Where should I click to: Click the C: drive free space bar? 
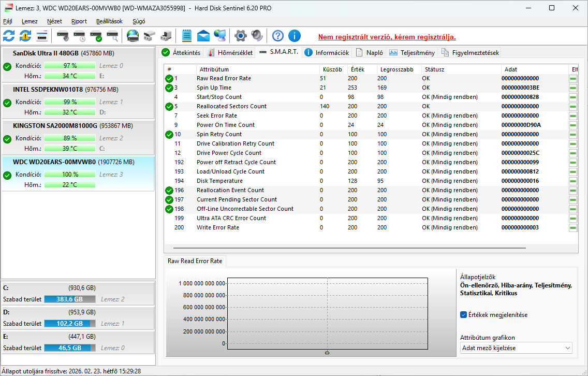tap(70, 299)
